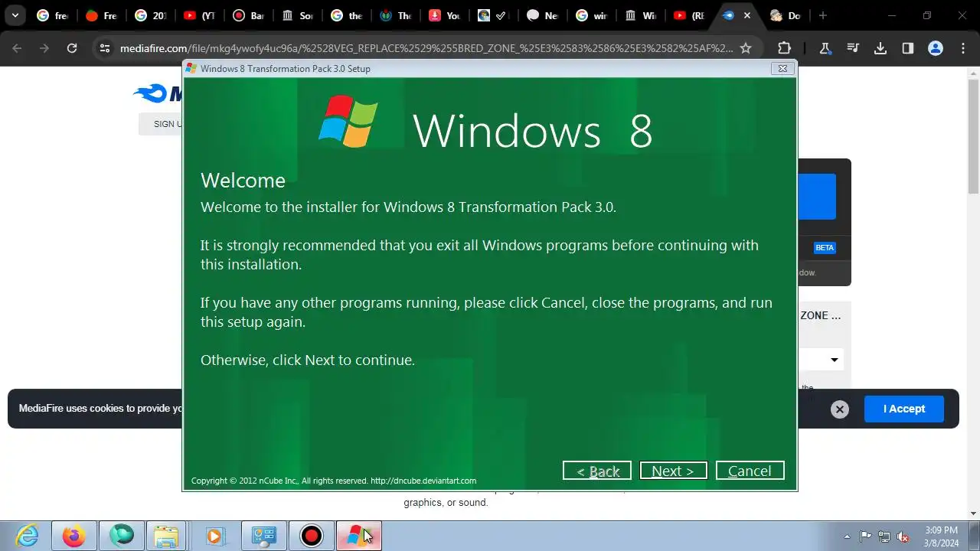The height and width of the screenshot is (551, 980).
Task: Click the SIGN UP button on MediaFire
Action: click(161, 124)
